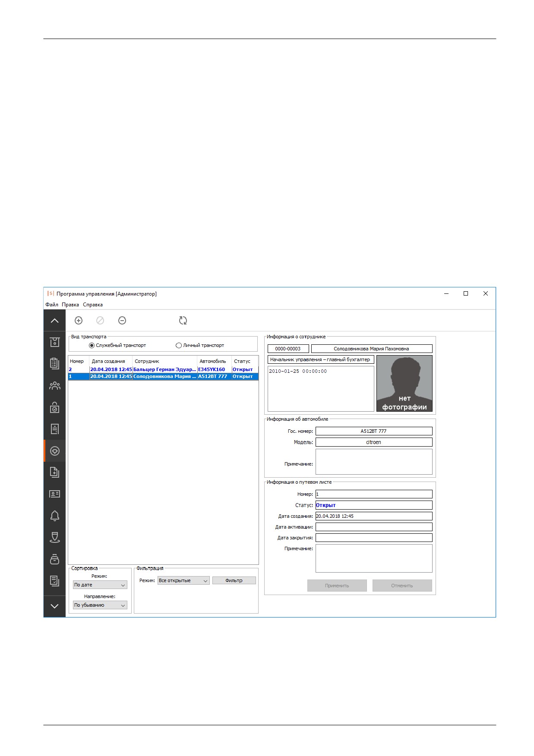
Task: Open the padlock with checkmark sidebar icon
Action: (54, 407)
